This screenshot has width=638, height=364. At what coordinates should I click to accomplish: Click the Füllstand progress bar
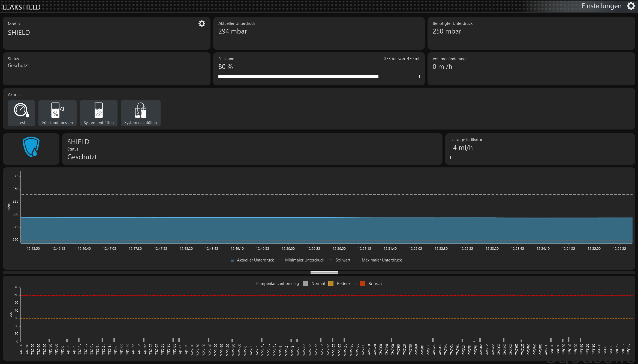pyautogui.click(x=318, y=76)
